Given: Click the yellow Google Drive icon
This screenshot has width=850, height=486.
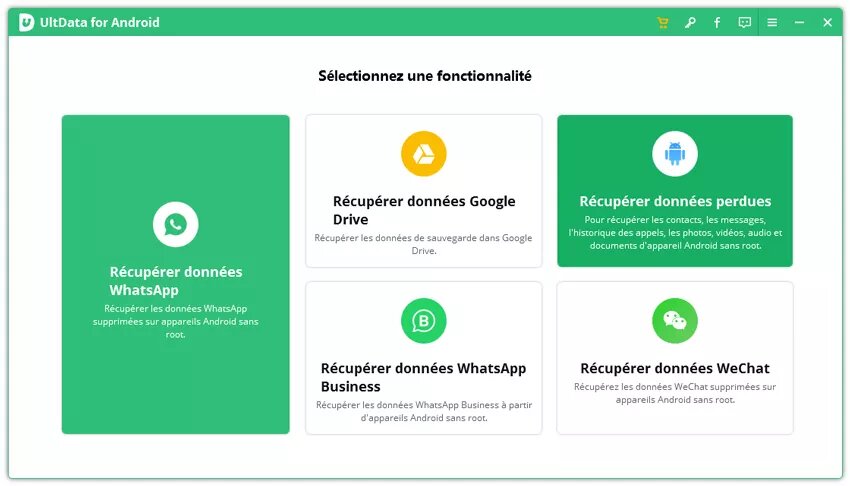Looking at the screenshot, I should (x=423, y=154).
